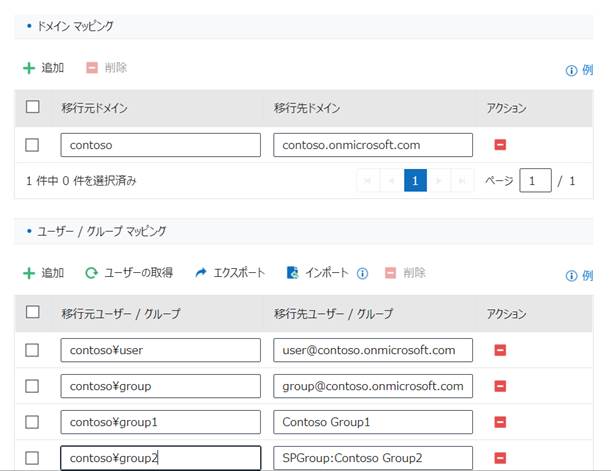Click ユーザーの取得 refresh button
This screenshot has width=611, height=471.
(129, 273)
